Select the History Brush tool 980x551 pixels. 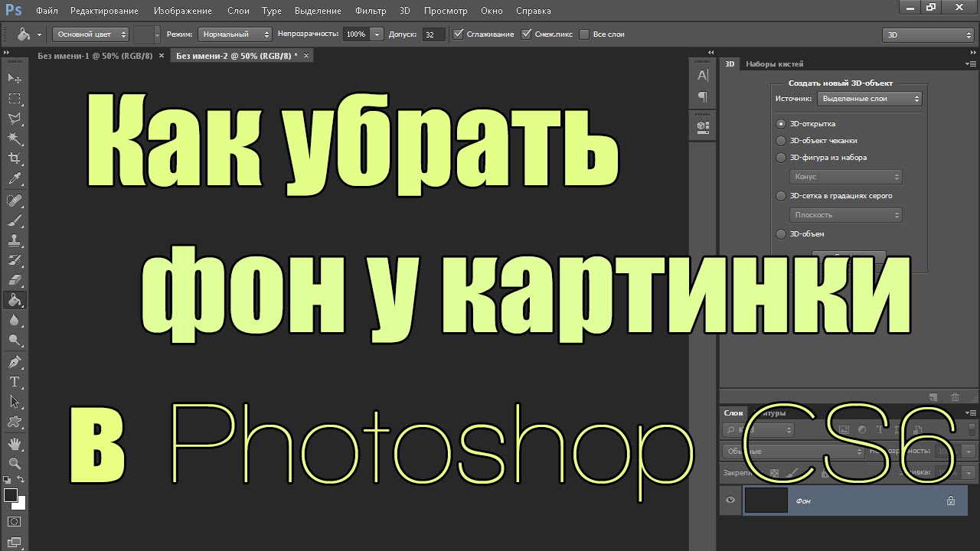coord(15,260)
